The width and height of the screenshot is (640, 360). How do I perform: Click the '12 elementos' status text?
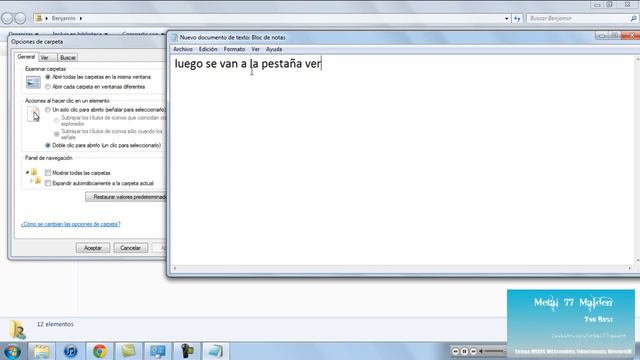tap(55, 324)
